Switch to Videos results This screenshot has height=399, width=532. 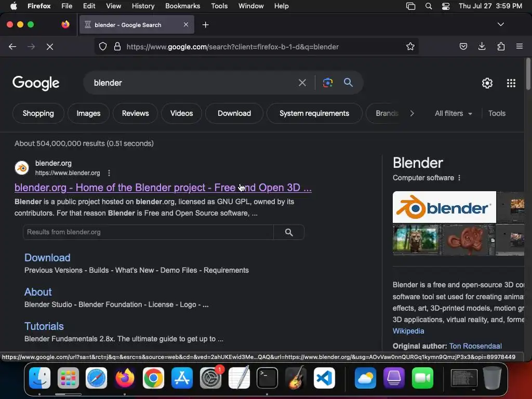point(181,113)
